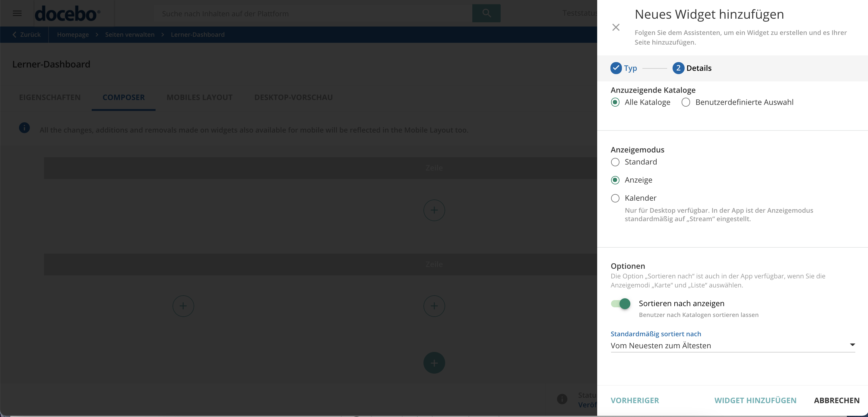
Task: Go to Seiten verwalten breadcrumb
Action: 130,35
